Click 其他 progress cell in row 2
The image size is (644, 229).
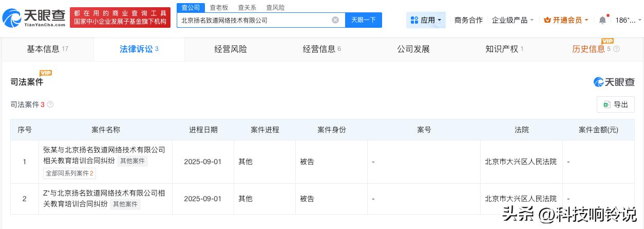(245, 199)
